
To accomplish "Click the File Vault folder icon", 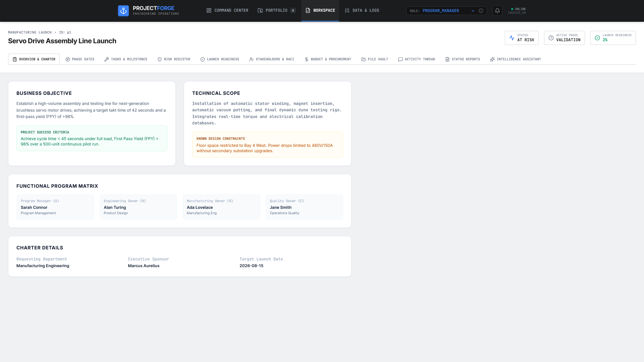I will click(364, 59).
